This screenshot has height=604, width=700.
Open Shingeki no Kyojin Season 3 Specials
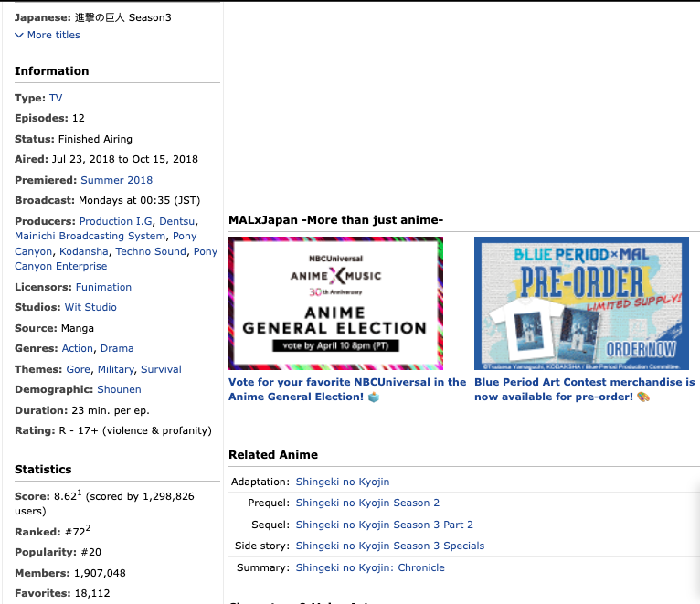point(389,546)
